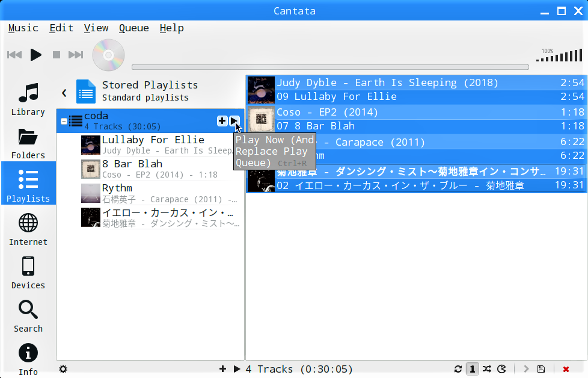Adjust the 100% volume bars control
The height and width of the screenshot is (378, 588).
pos(559,55)
